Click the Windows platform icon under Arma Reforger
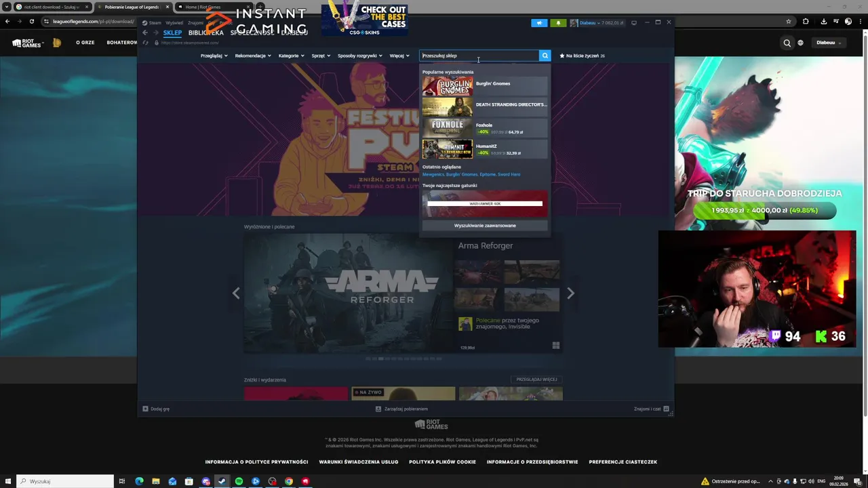 [556, 346]
